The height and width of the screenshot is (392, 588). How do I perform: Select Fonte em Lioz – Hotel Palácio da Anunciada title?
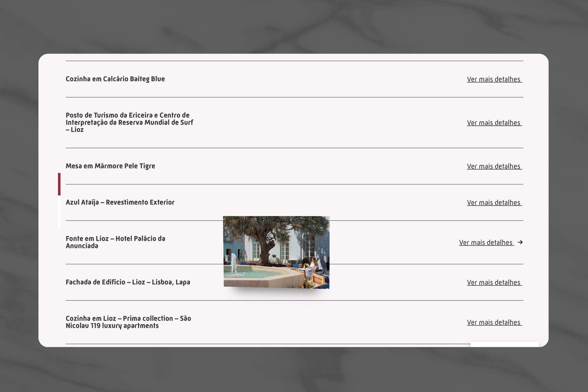115,242
